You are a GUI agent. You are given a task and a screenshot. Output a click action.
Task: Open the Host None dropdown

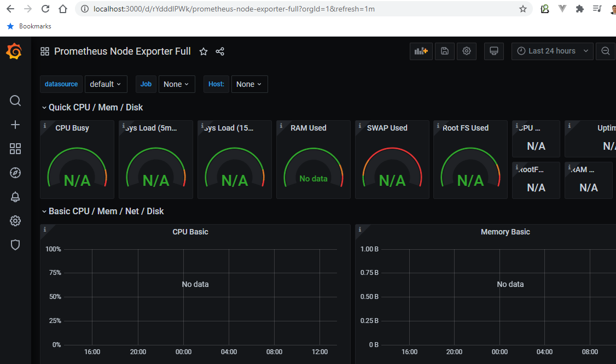pos(249,84)
